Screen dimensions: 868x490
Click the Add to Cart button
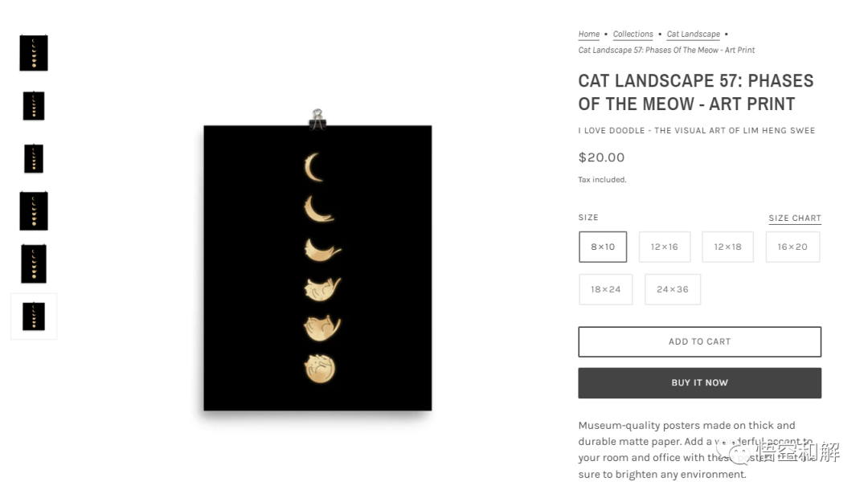[700, 341]
